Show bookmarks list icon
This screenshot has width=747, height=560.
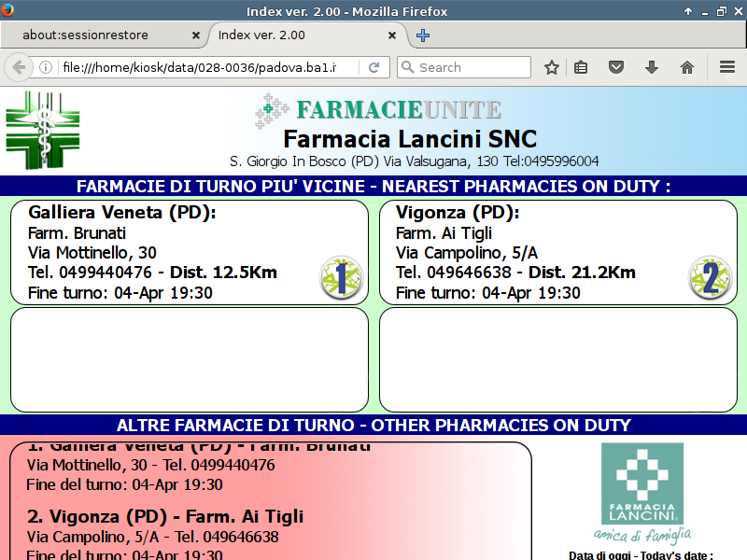(581, 67)
